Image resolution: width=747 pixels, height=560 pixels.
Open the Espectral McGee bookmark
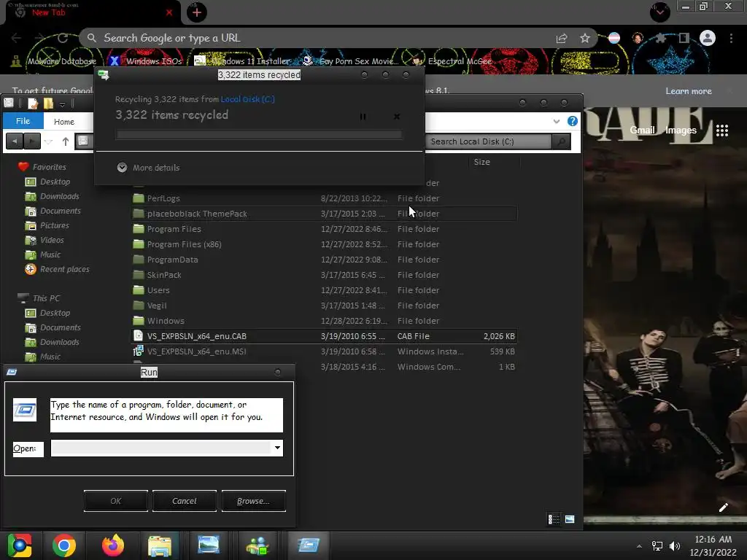tap(452, 61)
